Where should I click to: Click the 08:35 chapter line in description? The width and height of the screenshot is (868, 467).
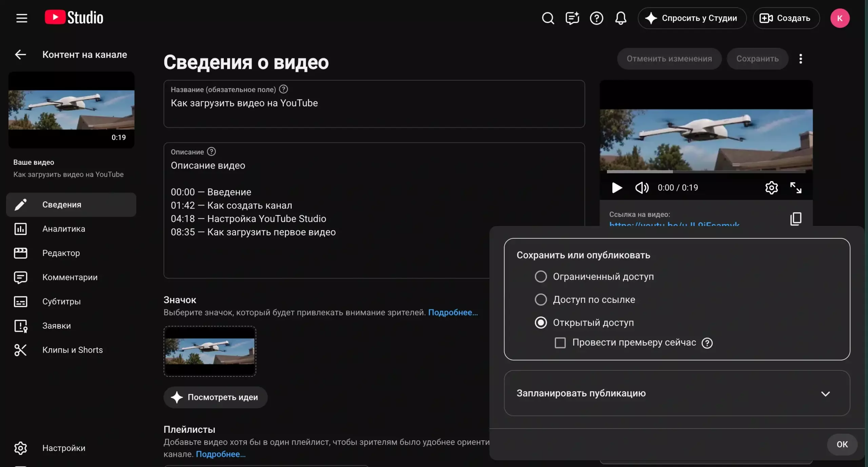click(253, 232)
